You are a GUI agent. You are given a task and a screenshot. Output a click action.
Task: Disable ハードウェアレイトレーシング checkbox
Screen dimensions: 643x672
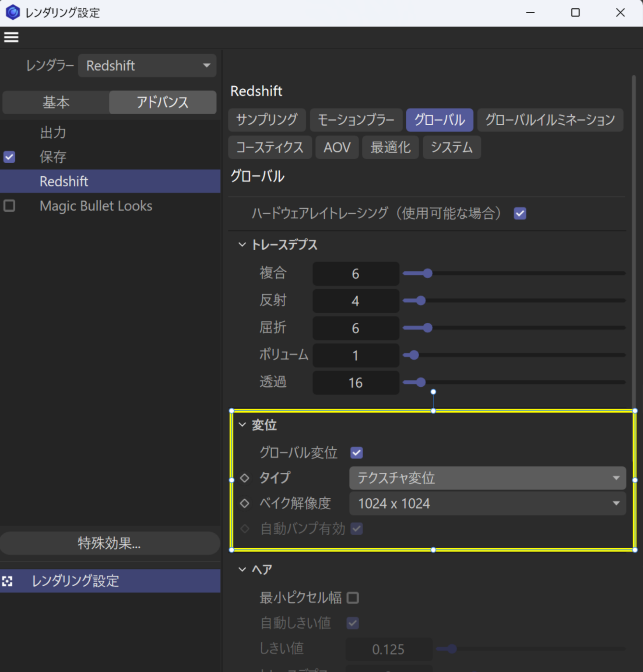520,213
